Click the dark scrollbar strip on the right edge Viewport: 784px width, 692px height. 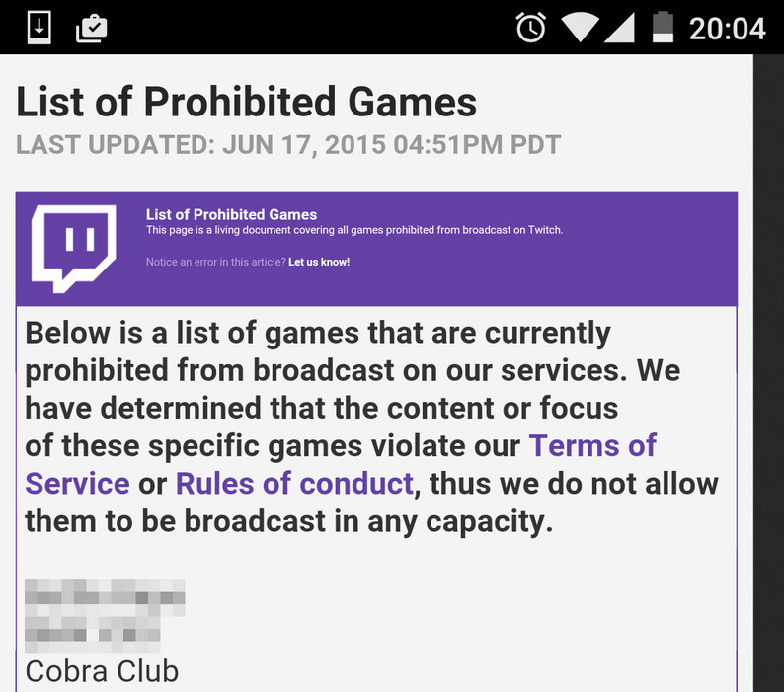coord(768,373)
